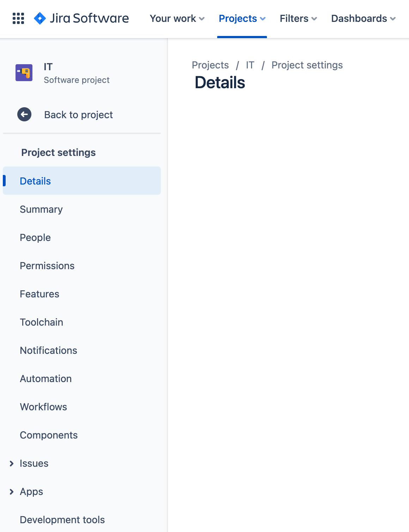Click the Jira Software logo
Viewport: 409px width, 532px height.
pos(81,18)
